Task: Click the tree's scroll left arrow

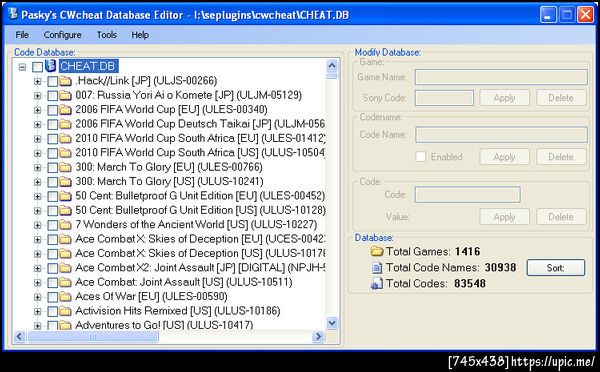Action: point(20,336)
